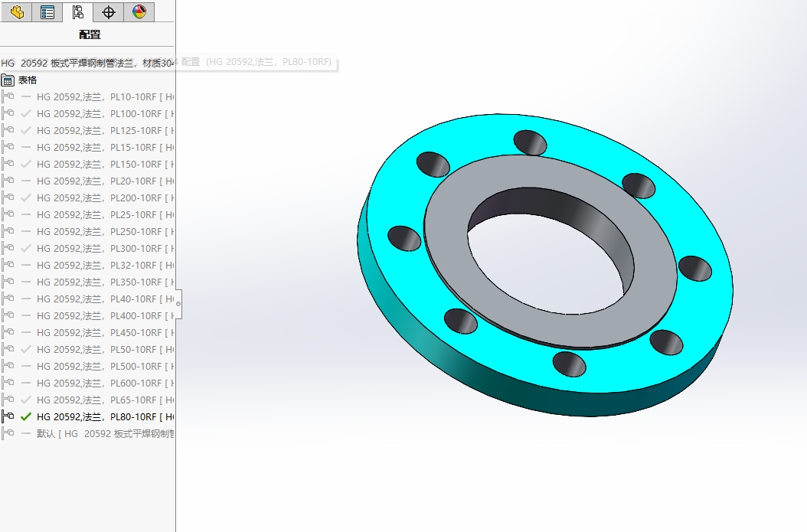Select configuration PL350-10RF

[x=105, y=282]
